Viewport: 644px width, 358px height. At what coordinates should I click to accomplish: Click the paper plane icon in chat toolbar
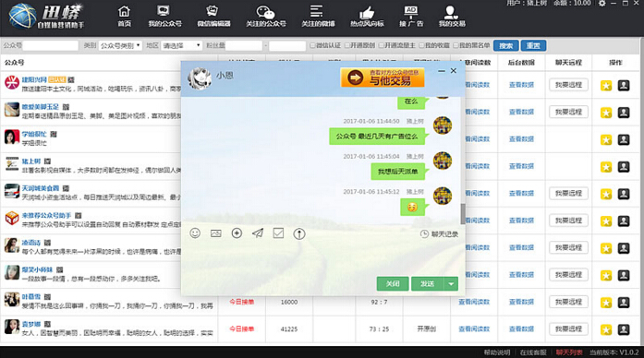[258, 233]
